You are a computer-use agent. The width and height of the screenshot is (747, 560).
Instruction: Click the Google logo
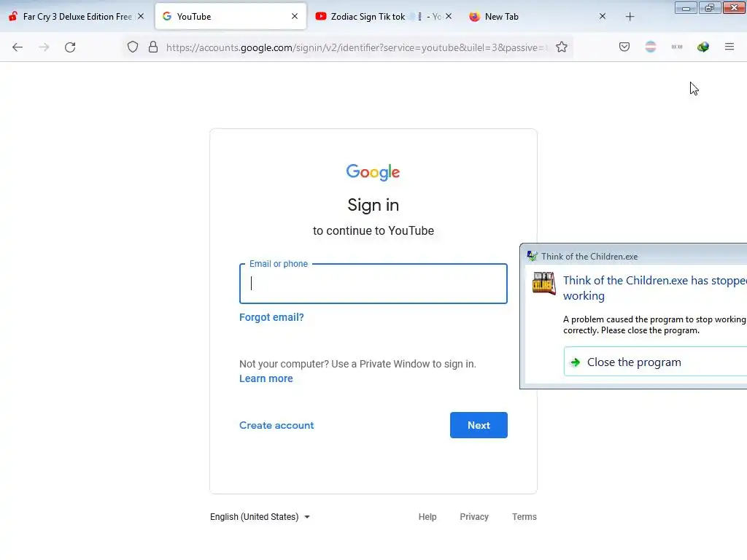coord(373,172)
